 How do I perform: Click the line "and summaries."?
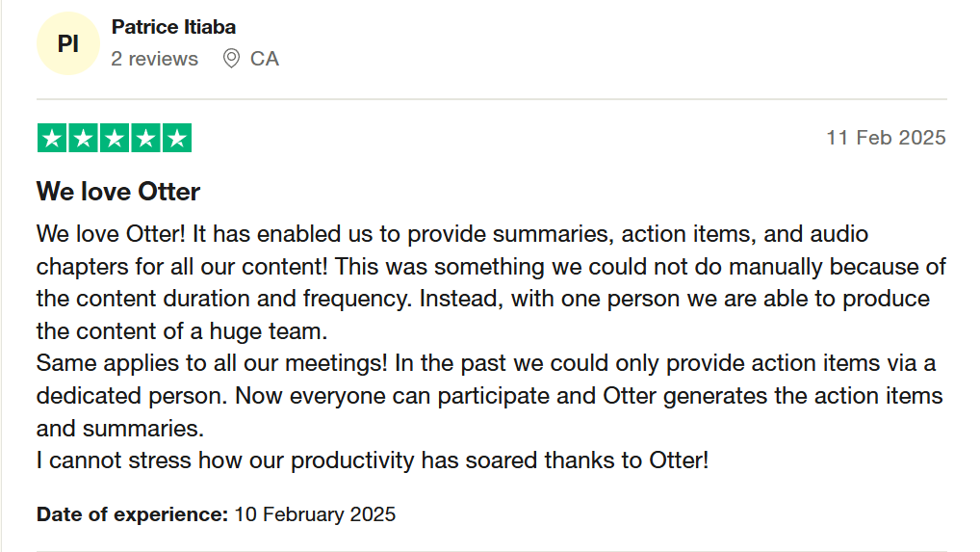(x=120, y=428)
